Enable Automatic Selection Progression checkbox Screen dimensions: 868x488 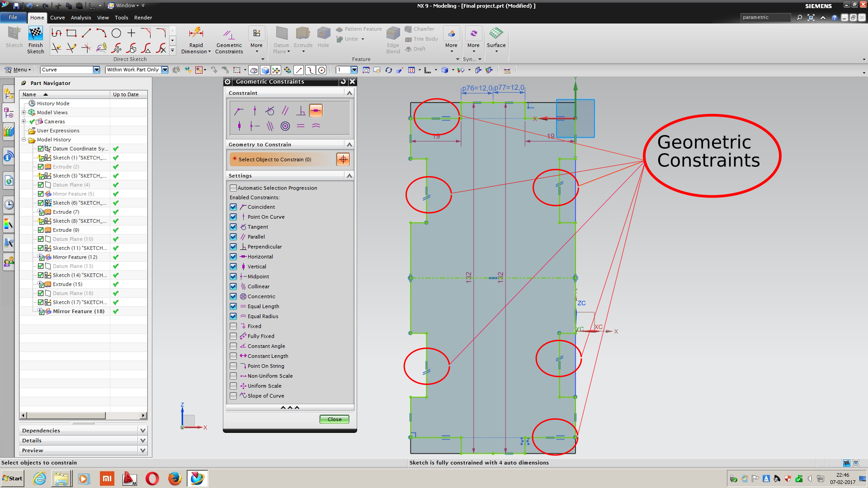tap(233, 188)
